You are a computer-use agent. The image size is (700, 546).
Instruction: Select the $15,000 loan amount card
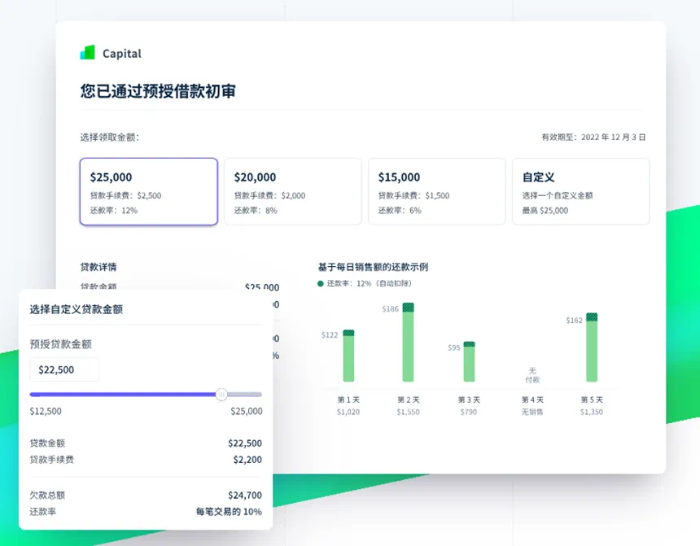point(437,192)
